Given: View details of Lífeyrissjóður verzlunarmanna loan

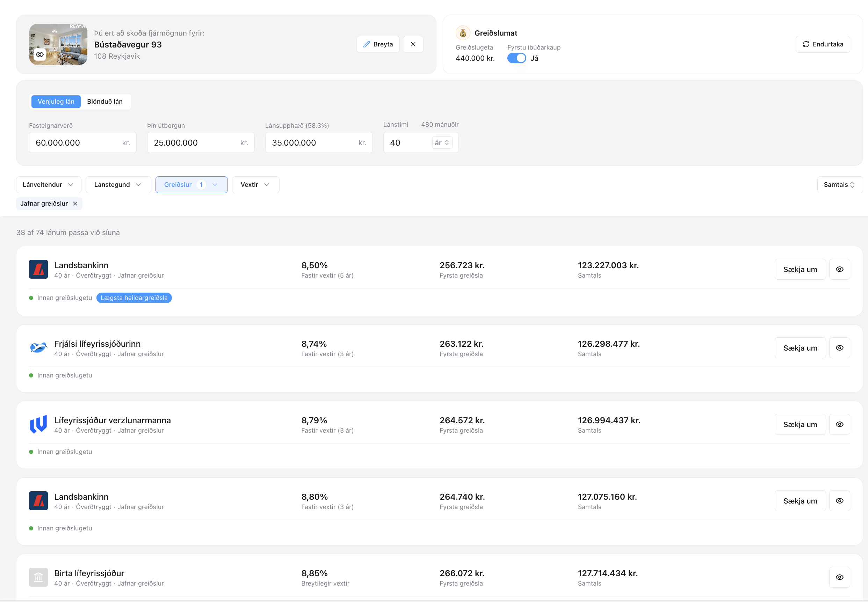Looking at the screenshot, I should point(840,424).
